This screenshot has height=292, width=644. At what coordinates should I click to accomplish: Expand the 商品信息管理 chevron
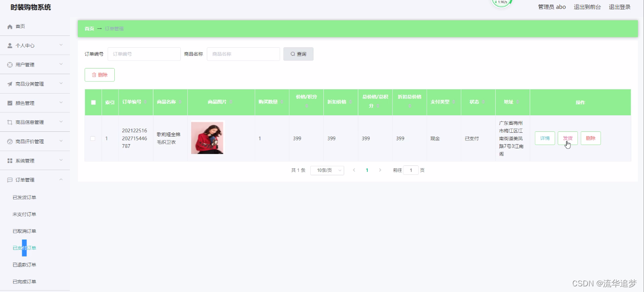point(61,122)
